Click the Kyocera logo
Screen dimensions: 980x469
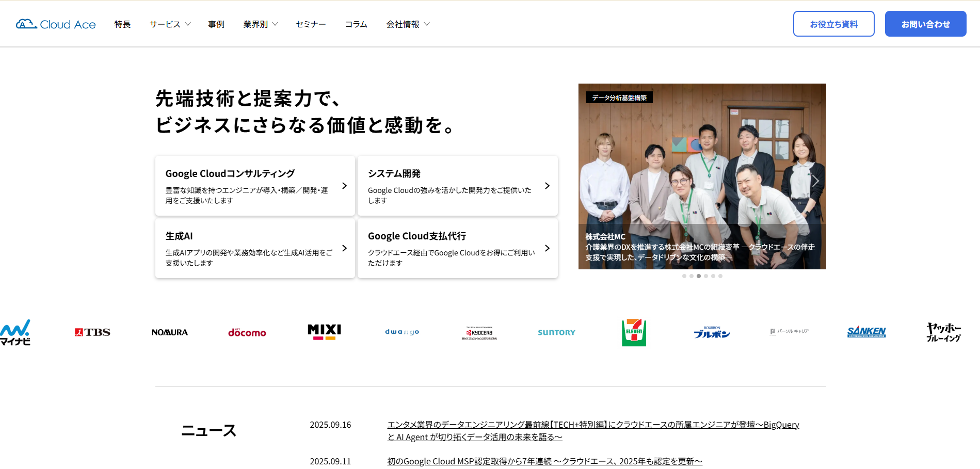coord(479,333)
